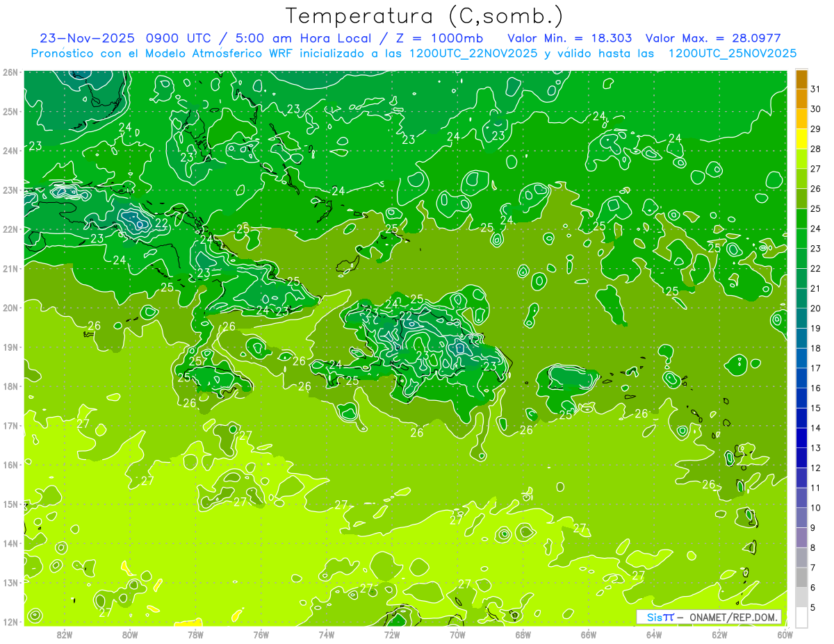The height and width of the screenshot is (644, 834).
Task: Click the longitude axis label 74W
Action: [x=327, y=634]
